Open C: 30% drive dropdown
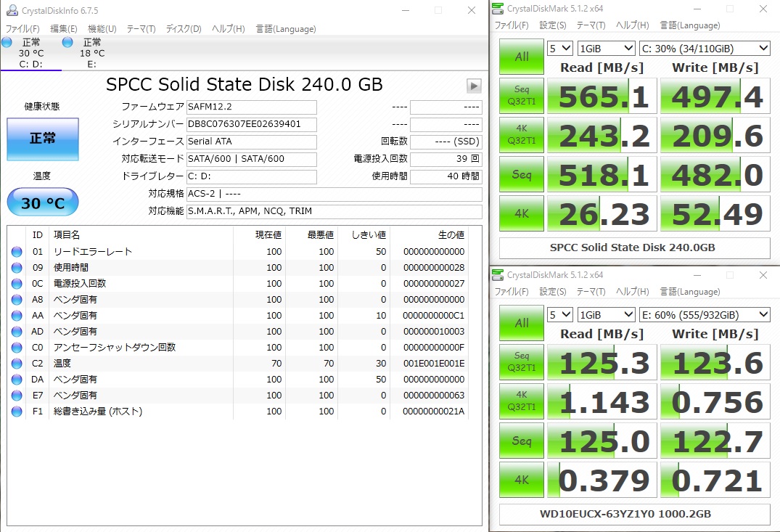 (x=705, y=49)
